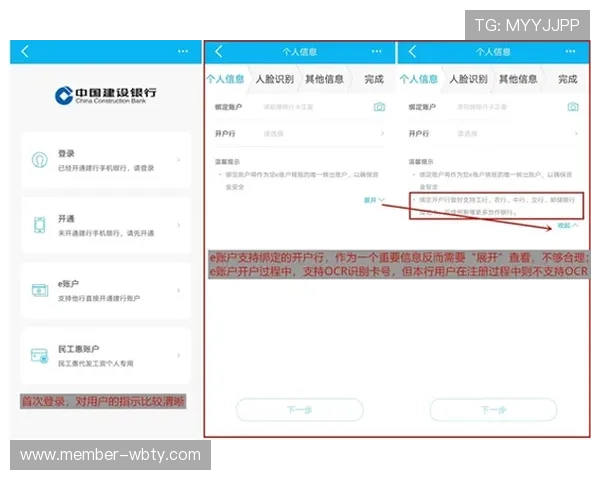
Task: Open the chevron on the 登录 row
Action: click(179, 160)
